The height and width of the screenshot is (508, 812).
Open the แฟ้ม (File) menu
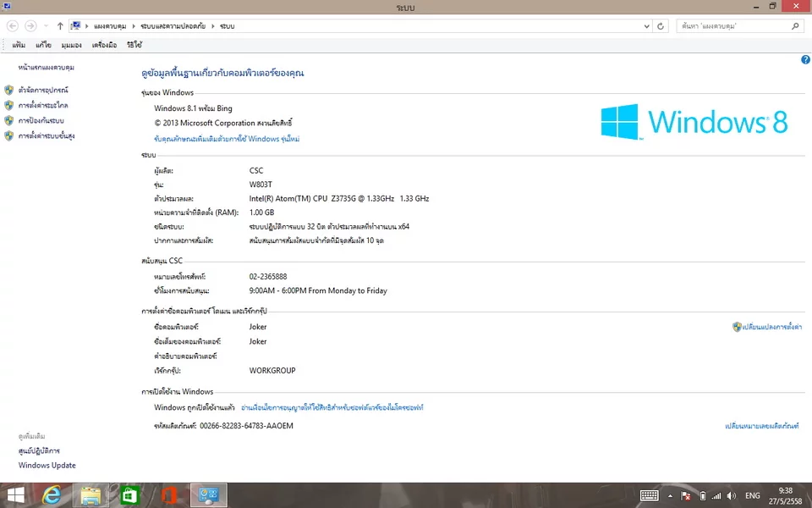pos(19,45)
